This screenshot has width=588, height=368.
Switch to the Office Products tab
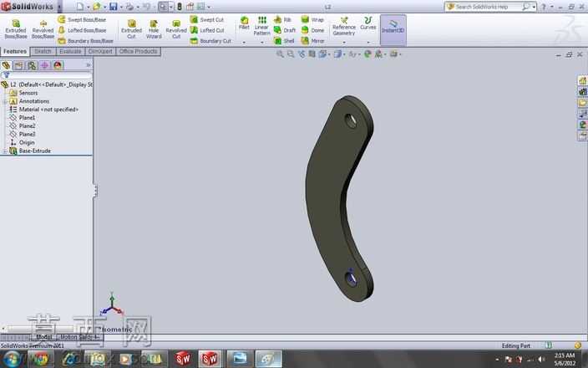(139, 52)
